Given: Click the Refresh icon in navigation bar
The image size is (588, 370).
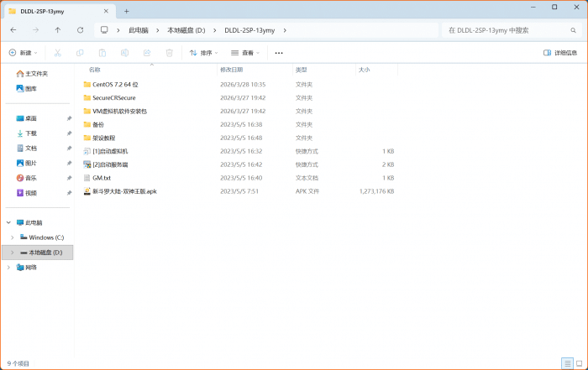Looking at the screenshot, I should pyautogui.click(x=80, y=29).
